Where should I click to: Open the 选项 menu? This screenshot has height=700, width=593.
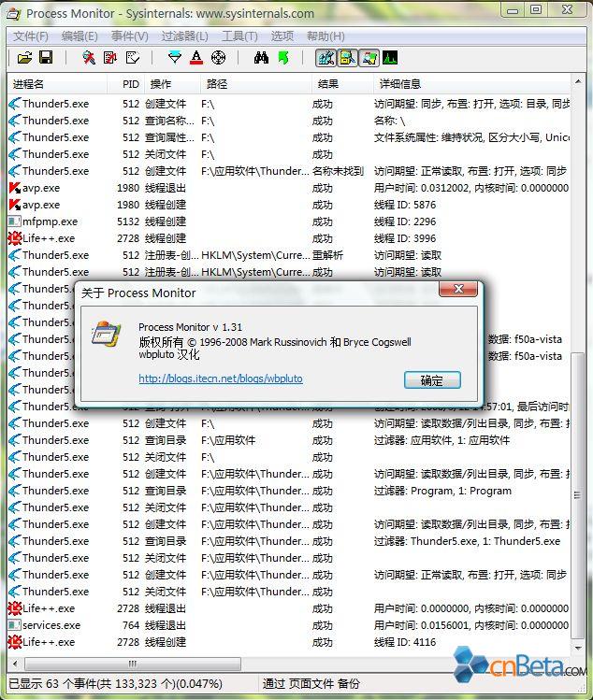[x=282, y=36]
